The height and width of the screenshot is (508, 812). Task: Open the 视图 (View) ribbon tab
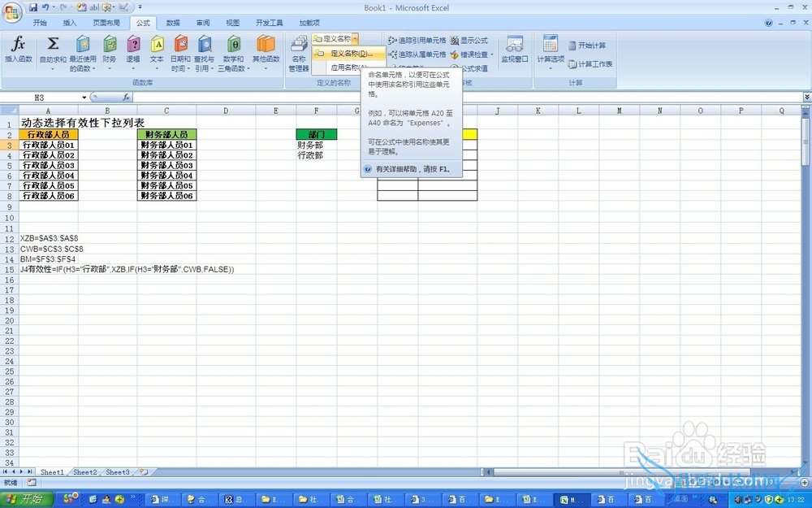pyautogui.click(x=232, y=23)
